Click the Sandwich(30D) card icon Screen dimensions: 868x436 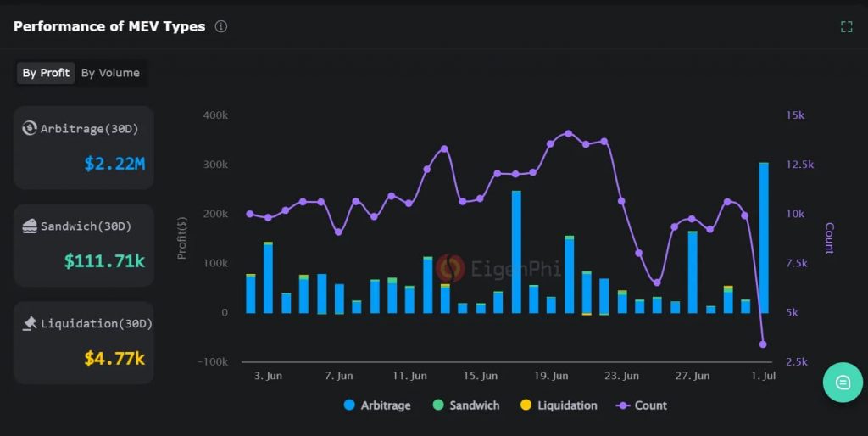[30, 226]
